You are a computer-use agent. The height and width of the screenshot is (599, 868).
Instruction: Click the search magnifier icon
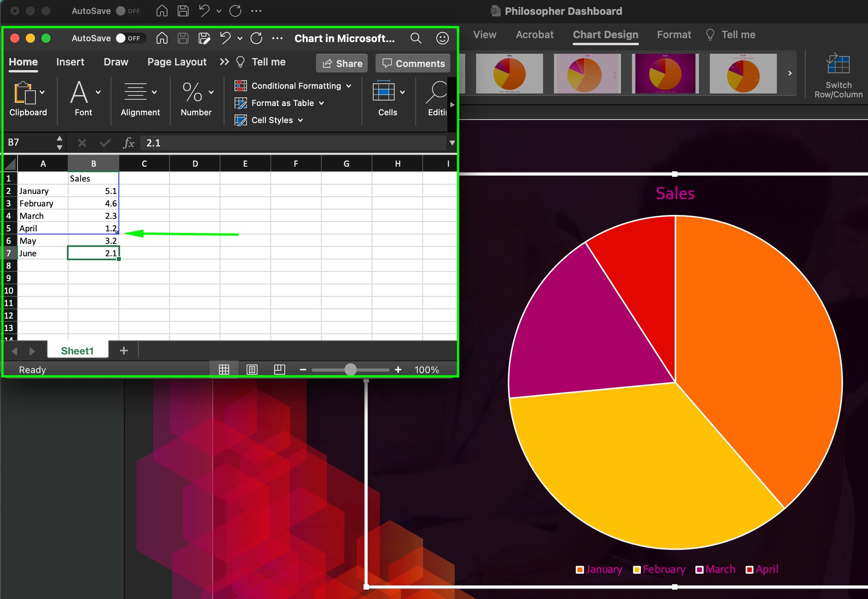pyautogui.click(x=416, y=38)
